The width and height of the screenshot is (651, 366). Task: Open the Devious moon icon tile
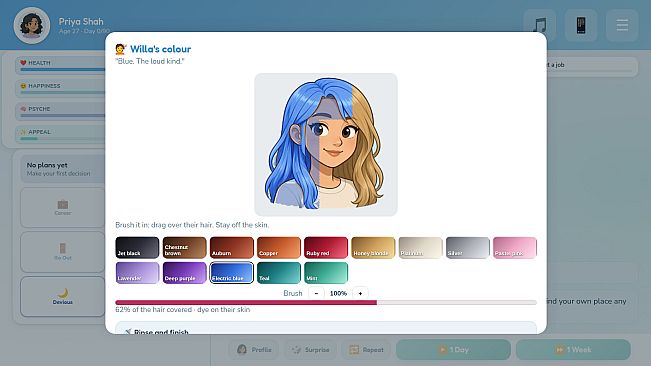[63, 296]
